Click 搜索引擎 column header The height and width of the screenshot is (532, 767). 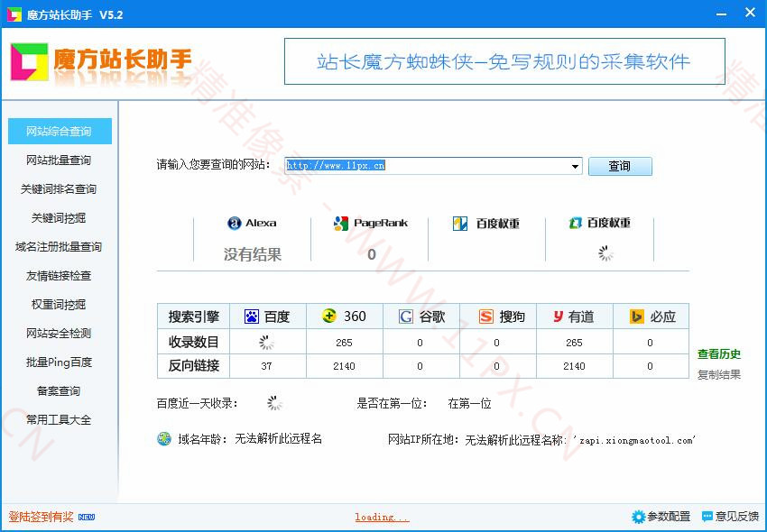click(193, 316)
